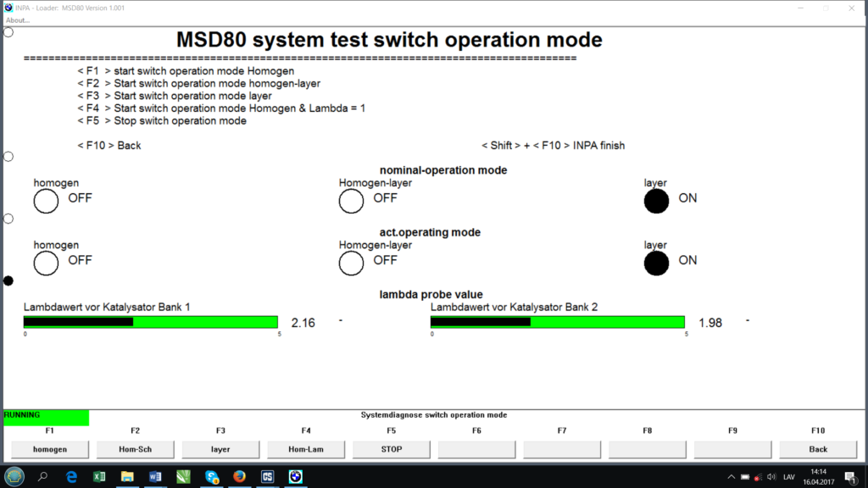Select nominal-operation layer ON indicator
Screen dimensions: 868x488
[657, 201]
